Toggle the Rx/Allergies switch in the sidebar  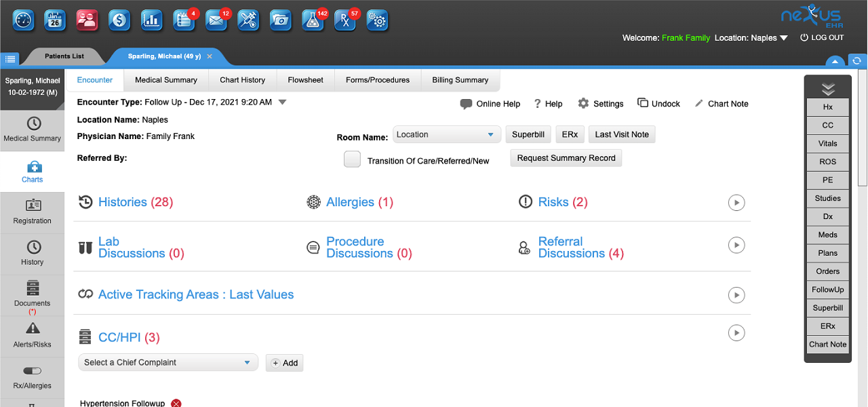[32, 371]
